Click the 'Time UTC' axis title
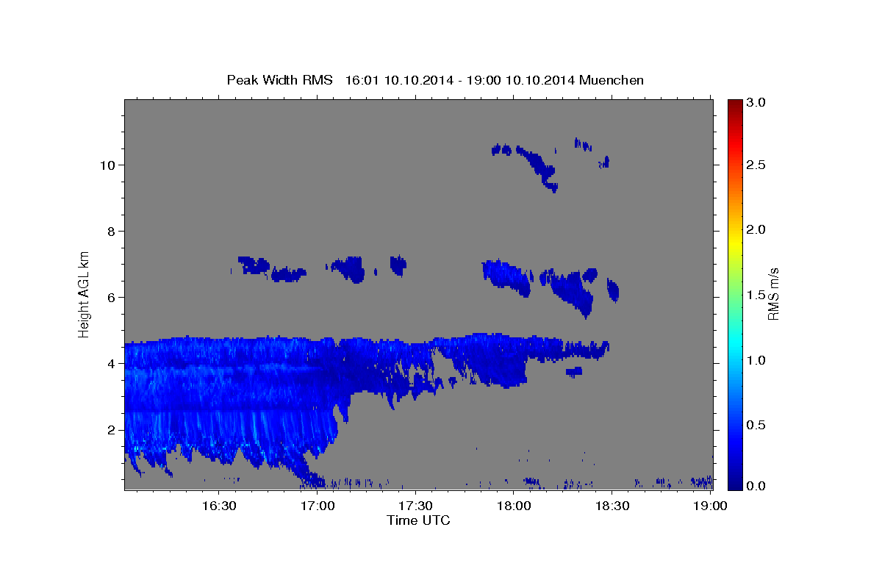 click(418, 520)
